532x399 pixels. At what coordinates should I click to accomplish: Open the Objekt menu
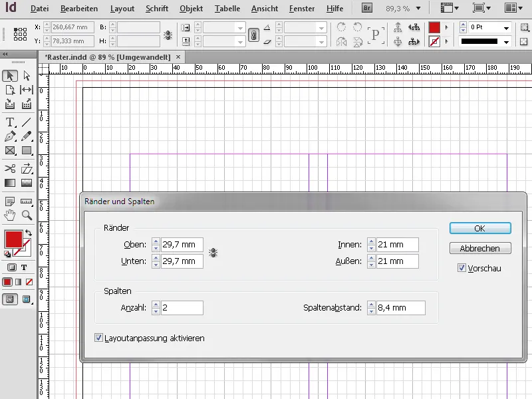[192, 9]
